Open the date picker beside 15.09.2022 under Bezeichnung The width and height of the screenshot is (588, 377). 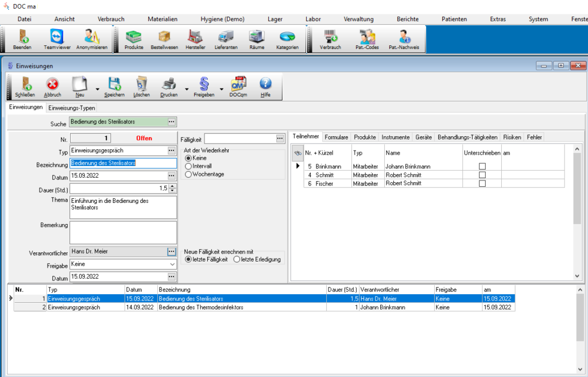pyautogui.click(x=171, y=176)
